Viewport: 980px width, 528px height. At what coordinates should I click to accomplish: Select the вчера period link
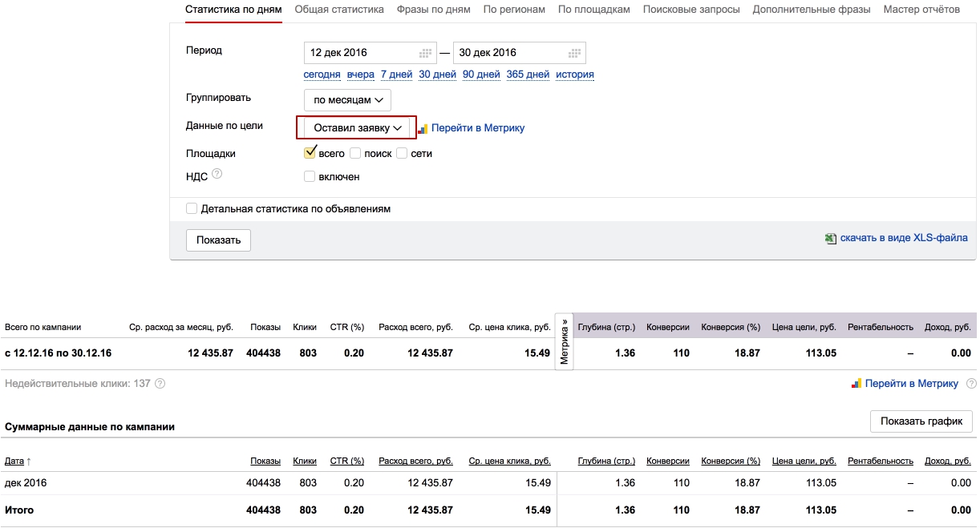(361, 75)
